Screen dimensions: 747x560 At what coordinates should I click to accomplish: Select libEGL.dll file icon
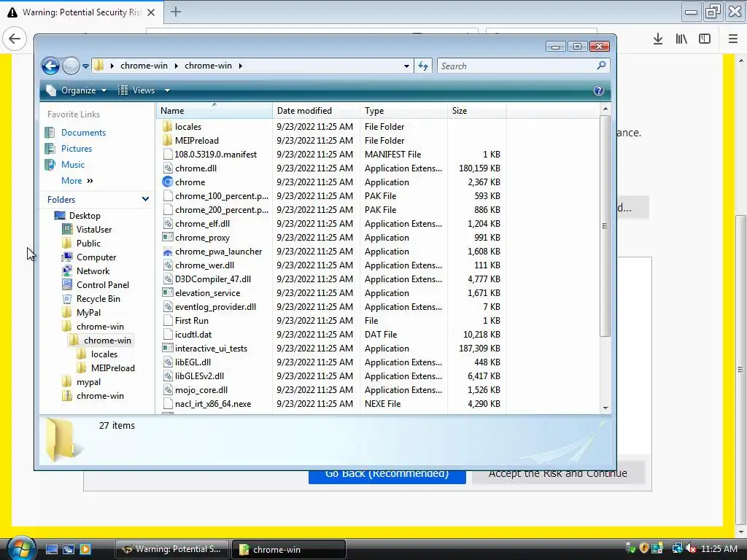167,362
